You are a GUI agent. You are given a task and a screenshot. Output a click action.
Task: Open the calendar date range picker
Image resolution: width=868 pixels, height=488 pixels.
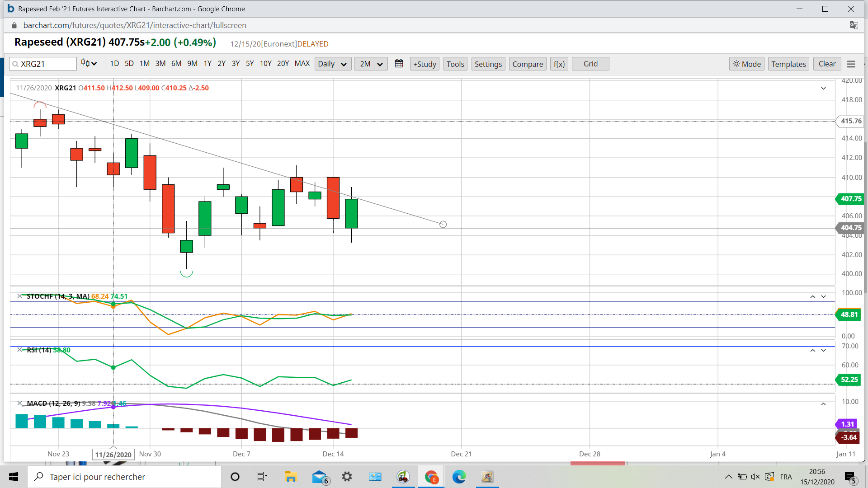399,64
